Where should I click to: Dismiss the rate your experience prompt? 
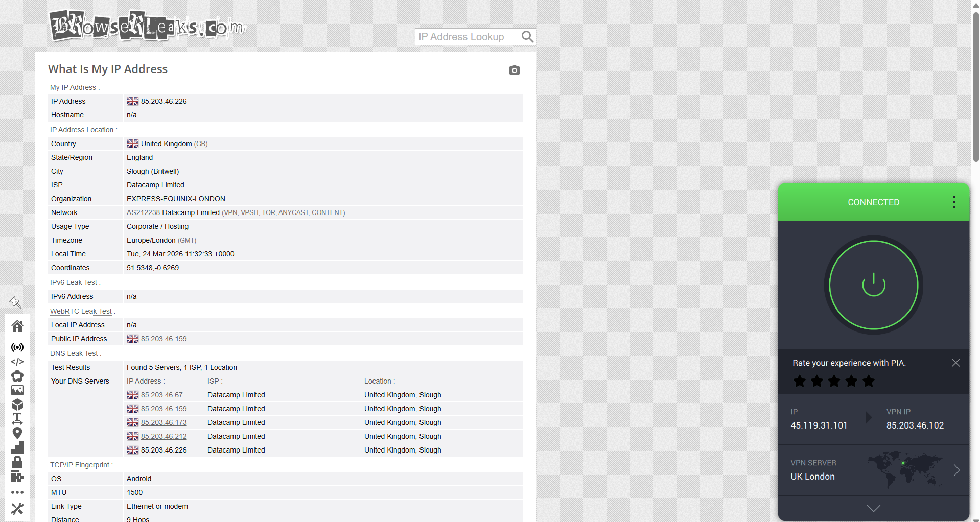(955, 363)
